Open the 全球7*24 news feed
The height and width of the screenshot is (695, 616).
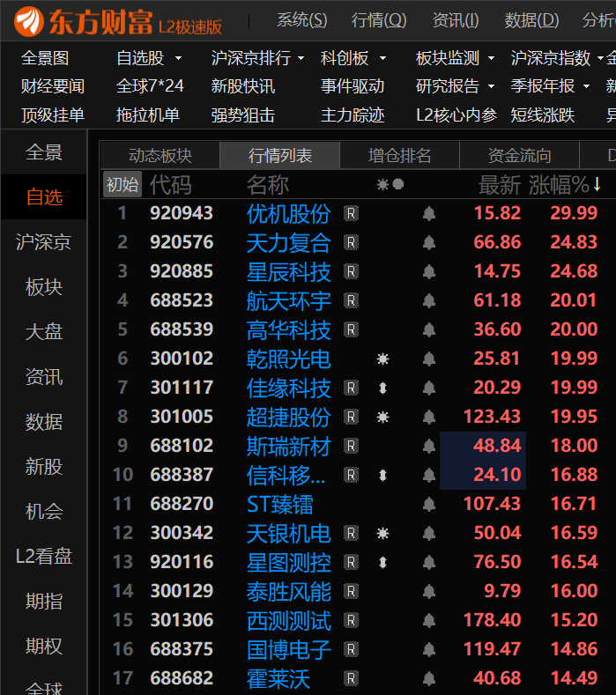point(150,86)
